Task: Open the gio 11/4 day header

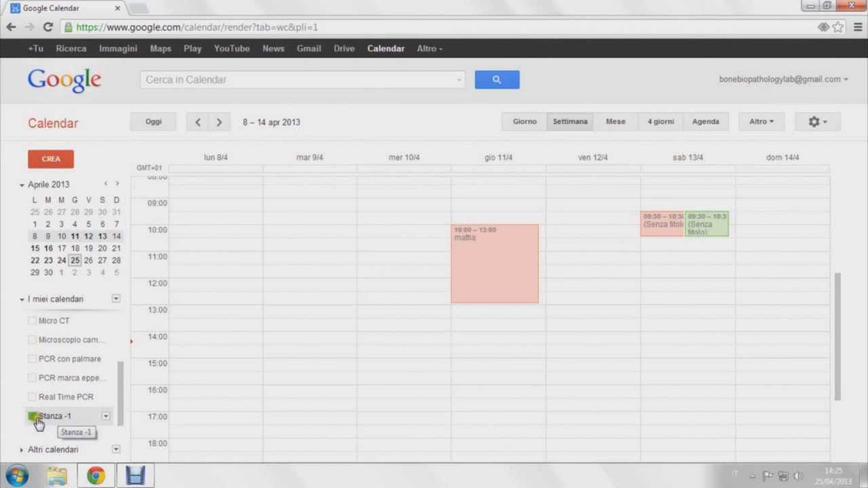Action: (x=498, y=157)
